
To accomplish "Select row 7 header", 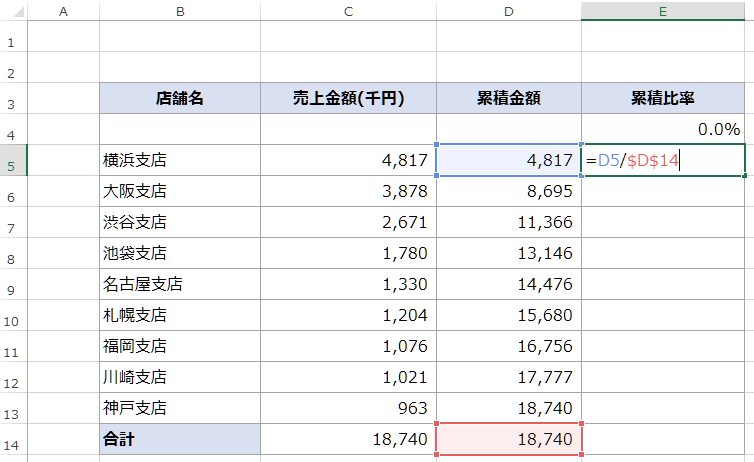I will click(13, 222).
